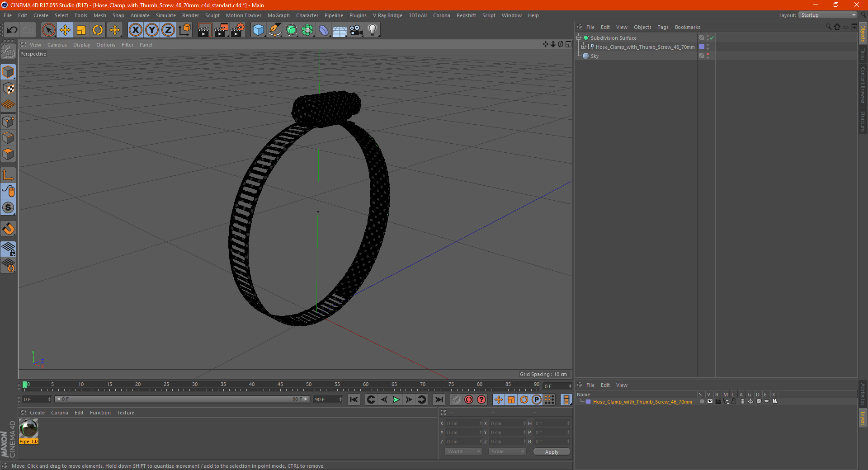Open the Content Browser side tab
The image size is (868, 470).
click(863, 85)
